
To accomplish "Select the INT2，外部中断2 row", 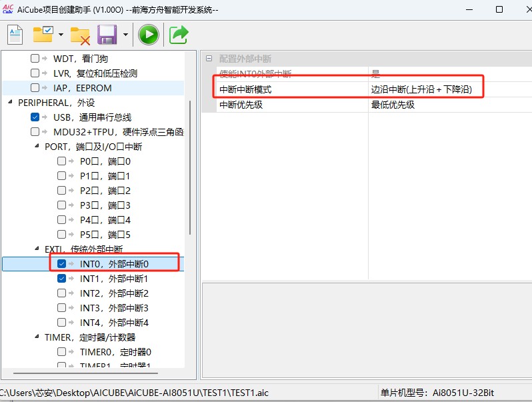I will coord(114,293).
